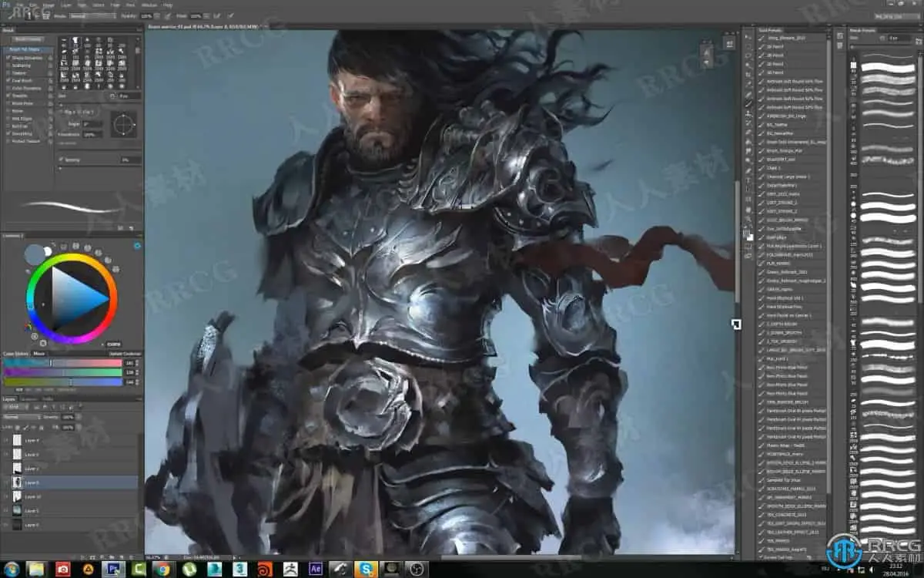The height and width of the screenshot is (578, 924).
Task: Select the Rectangular Marquee tool
Action: click(748, 46)
